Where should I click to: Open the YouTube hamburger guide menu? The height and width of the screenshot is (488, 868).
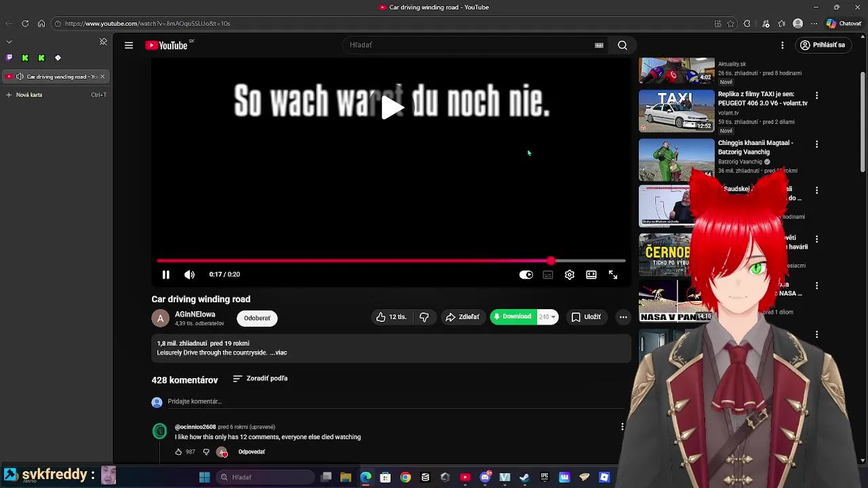tap(129, 45)
